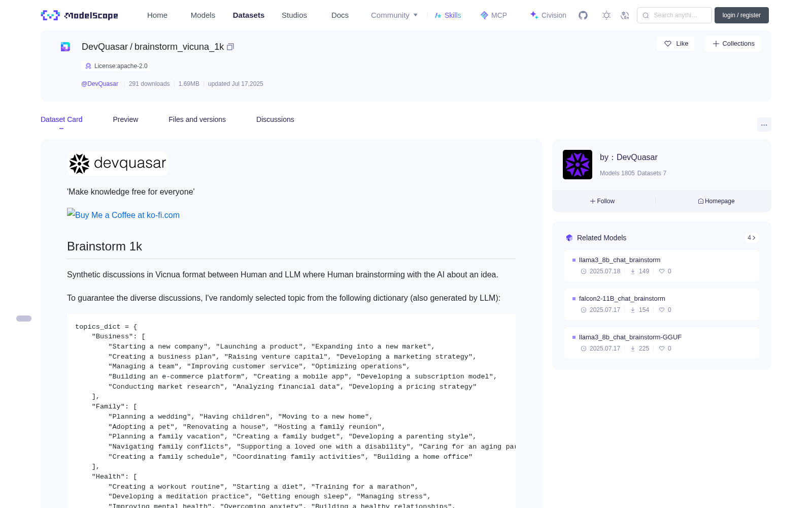Select the Dataset Card tab
This screenshot has height=508, width=812.
61,119
